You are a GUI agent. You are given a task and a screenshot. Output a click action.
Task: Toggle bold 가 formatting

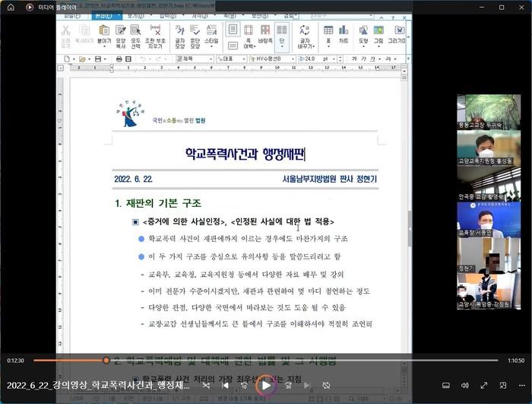point(354,59)
